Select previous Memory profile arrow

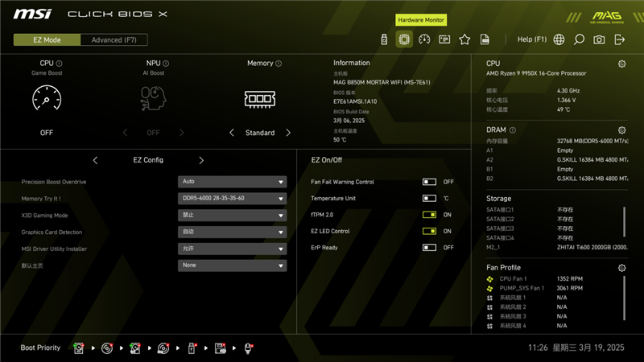pos(232,133)
